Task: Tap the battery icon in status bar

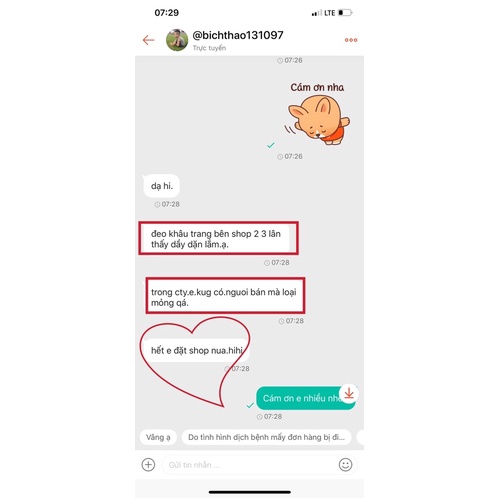Action: pyautogui.click(x=345, y=13)
